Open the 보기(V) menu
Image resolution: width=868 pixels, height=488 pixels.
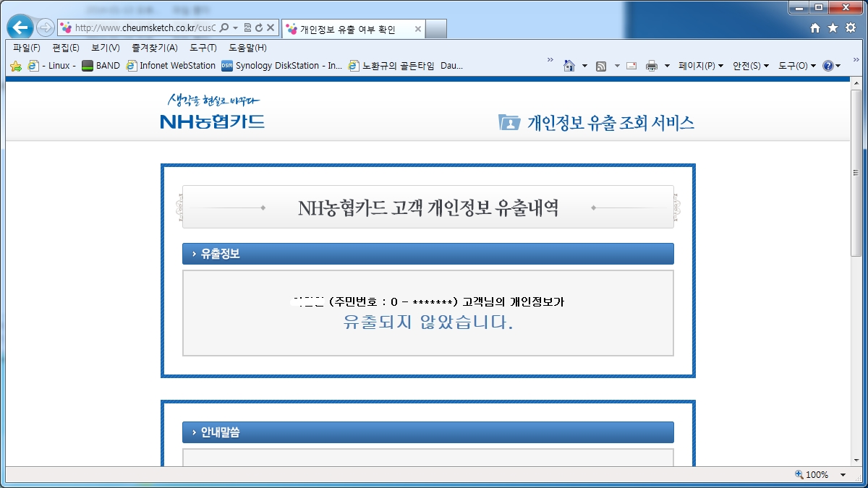point(105,48)
